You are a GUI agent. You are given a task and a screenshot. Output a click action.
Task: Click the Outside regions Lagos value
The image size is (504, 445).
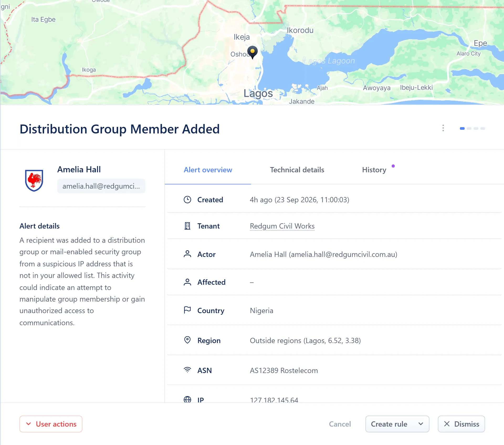click(305, 340)
